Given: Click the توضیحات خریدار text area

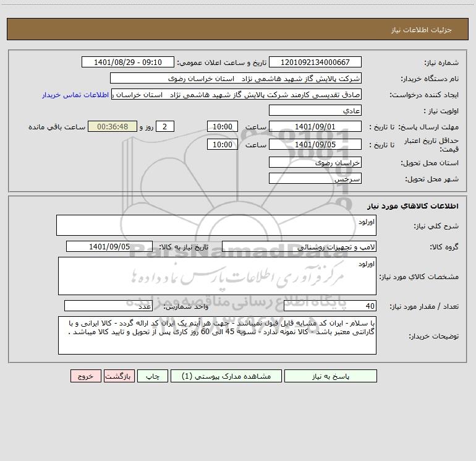Looking at the screenshot, I should coord(217,335).
